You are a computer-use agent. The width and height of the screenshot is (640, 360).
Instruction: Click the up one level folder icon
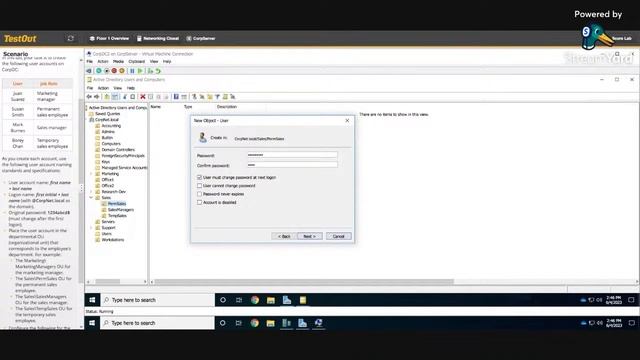tap(107, 97)
